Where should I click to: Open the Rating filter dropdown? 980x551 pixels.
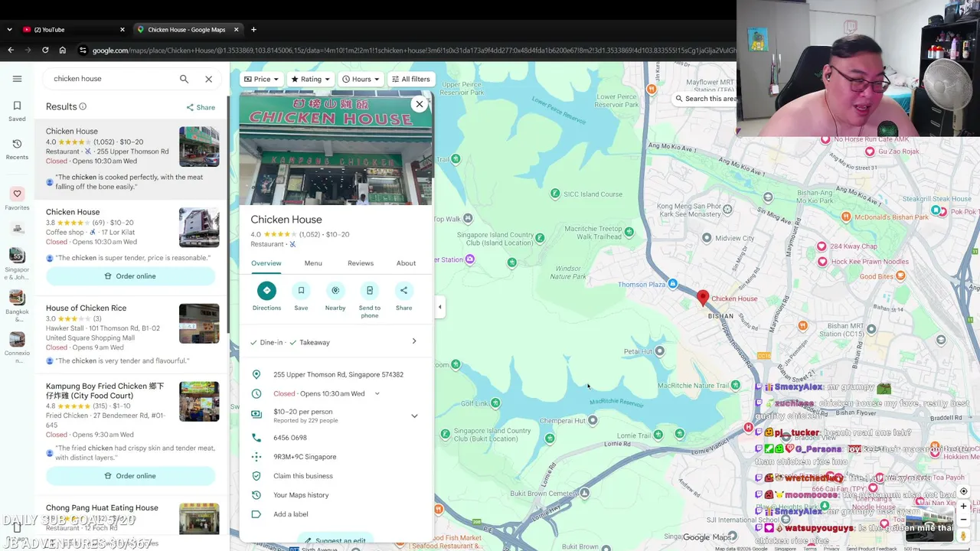(311, 79)
